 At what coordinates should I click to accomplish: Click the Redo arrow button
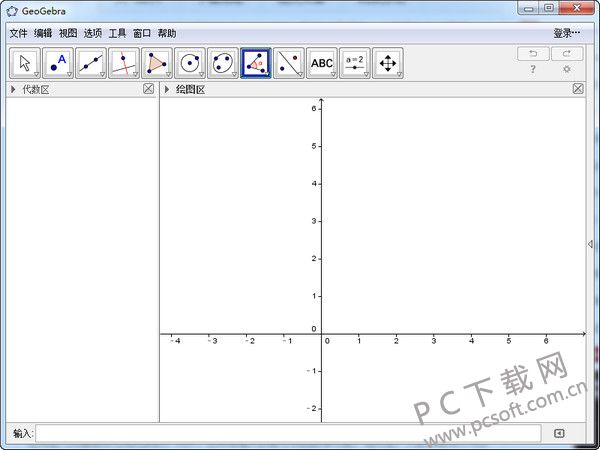coord(567,54)
